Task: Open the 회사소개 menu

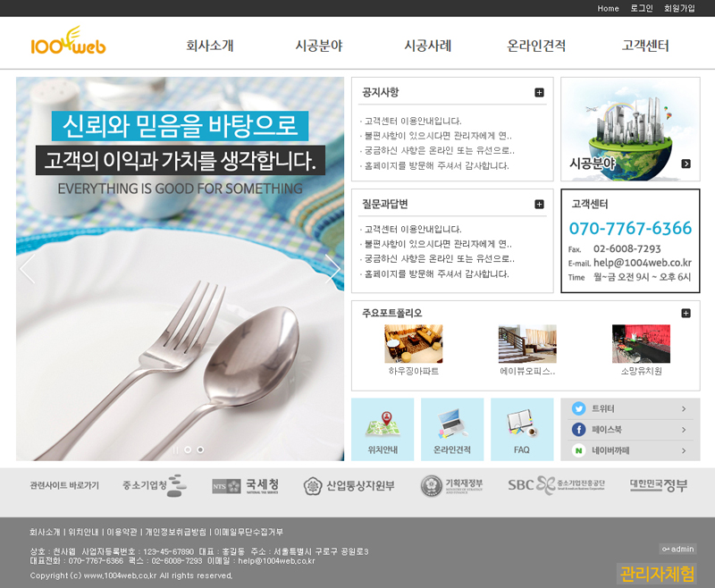Action: 210,46
